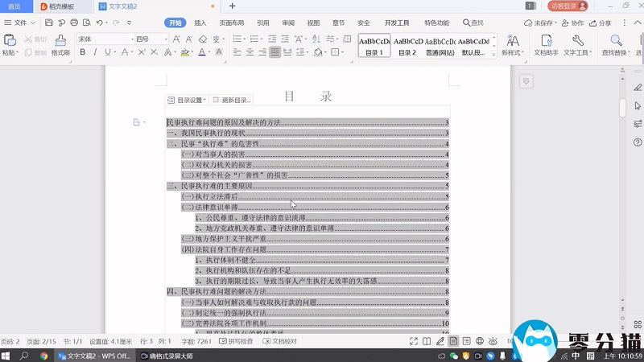Viewport: 644px width, 362px height.
Task: Click the Format Painter (格式刷) icon
Action: pos(60,40)
